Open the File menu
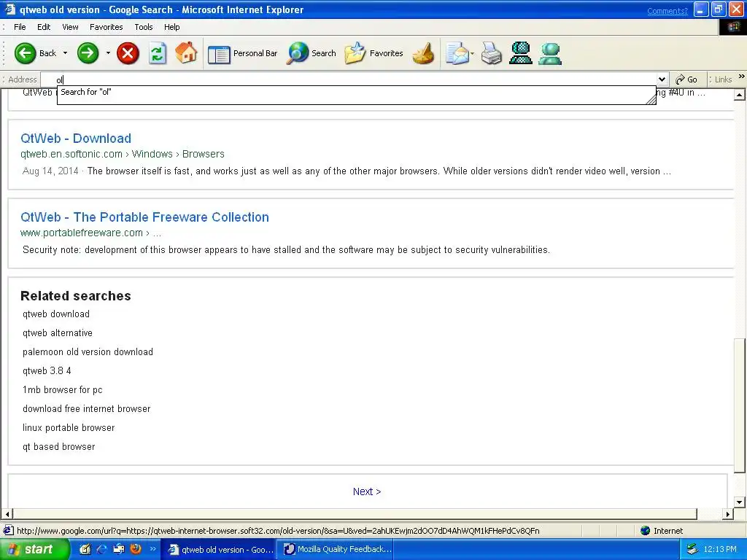 click(20, 27)
